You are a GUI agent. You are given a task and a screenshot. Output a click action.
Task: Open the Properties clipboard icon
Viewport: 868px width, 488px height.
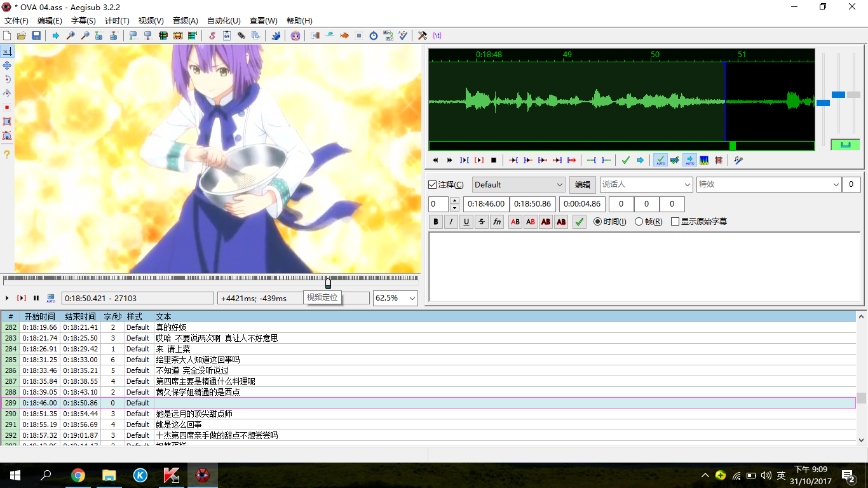(227, 36)
